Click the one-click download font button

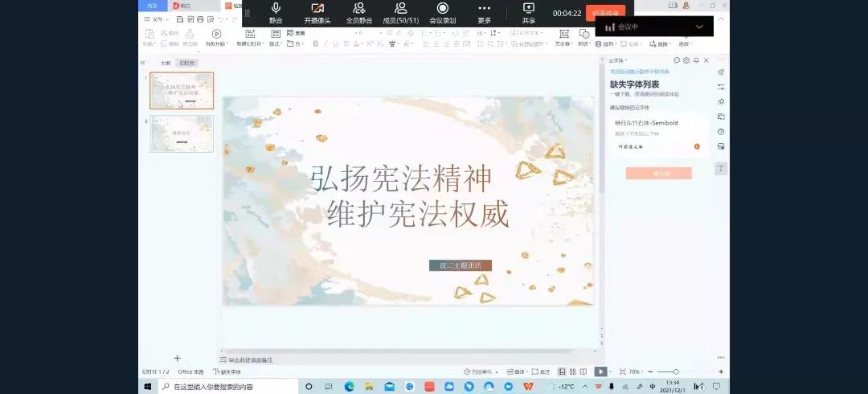(658, 173)
